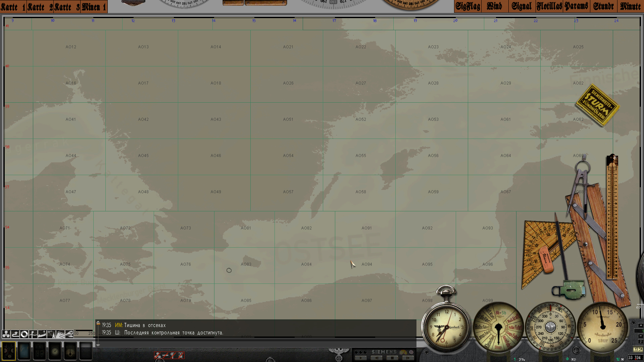Toggle the crossed-out crew status icon
The width and height of the screenshot is (644, 362).
[158, 355]
